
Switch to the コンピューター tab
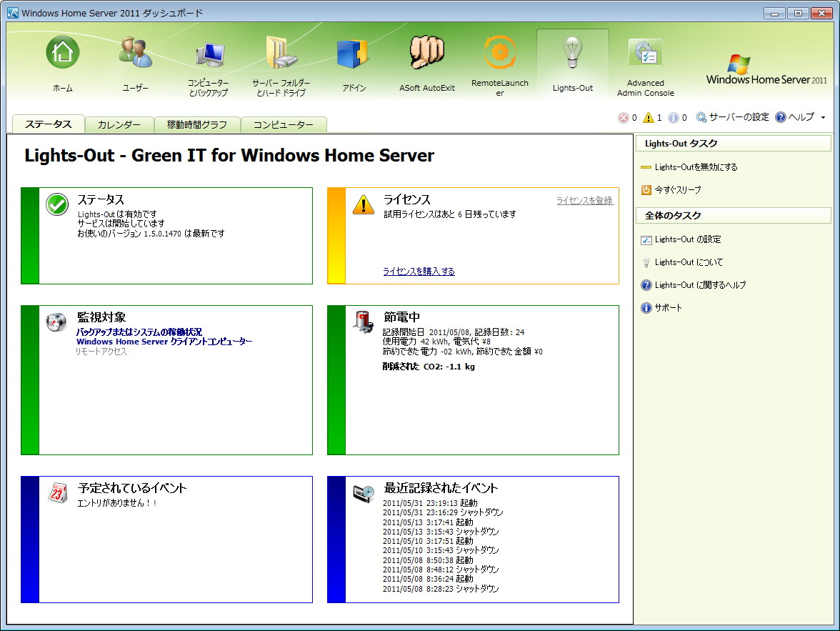click(284, 125)
